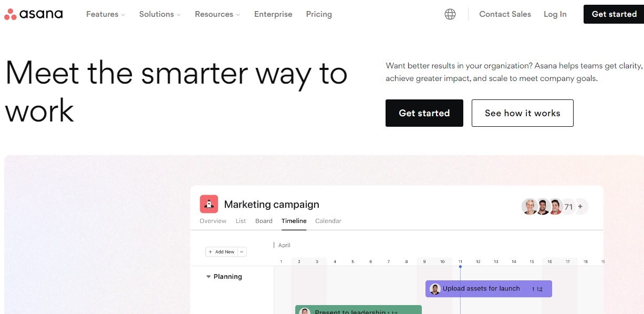Click the See how it works button
The height and width of the screenshot is (314, 644).
(523, 113)
